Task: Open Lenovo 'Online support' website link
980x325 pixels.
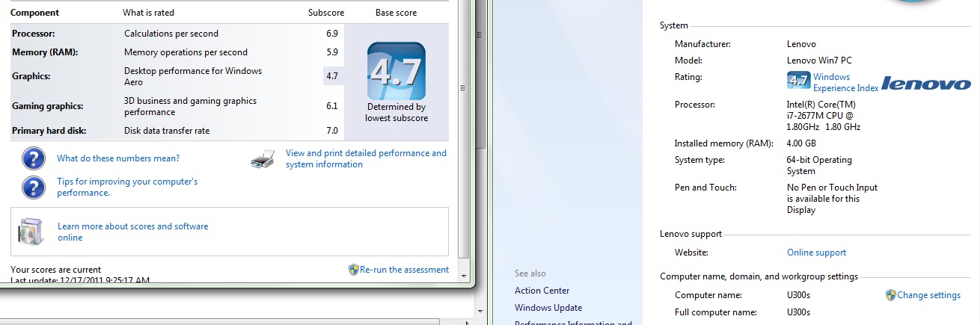Action: pos(817,253)
